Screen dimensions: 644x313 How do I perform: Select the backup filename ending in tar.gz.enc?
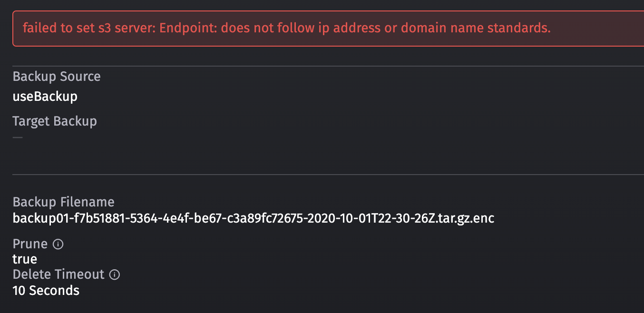(x=253, y=218)
